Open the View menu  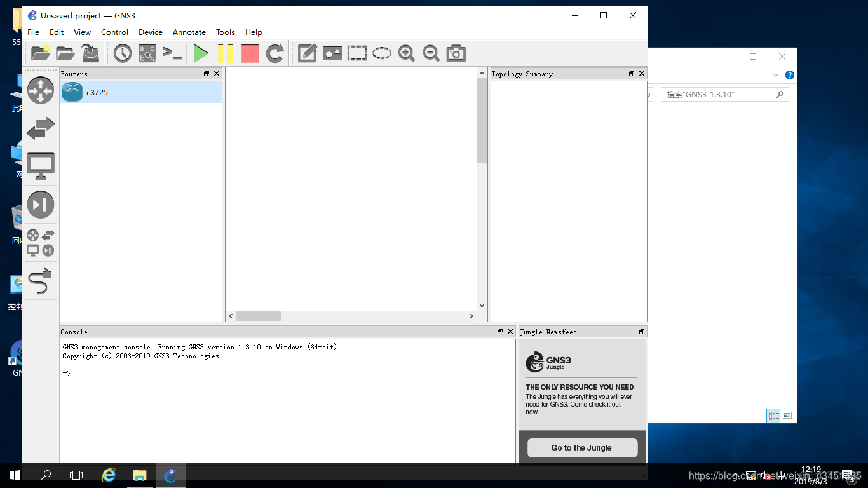point(82,32)
